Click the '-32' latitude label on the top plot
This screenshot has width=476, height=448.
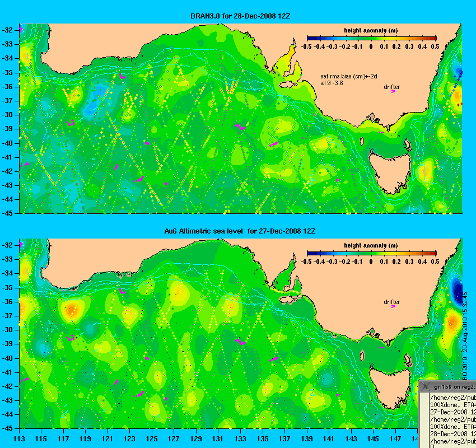tap(7, 30)
